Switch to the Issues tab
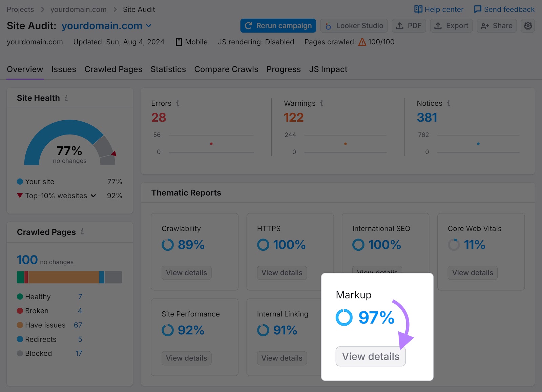Viewport: 542px width, 392px height. pyautogui.click(x=64, y=69)
